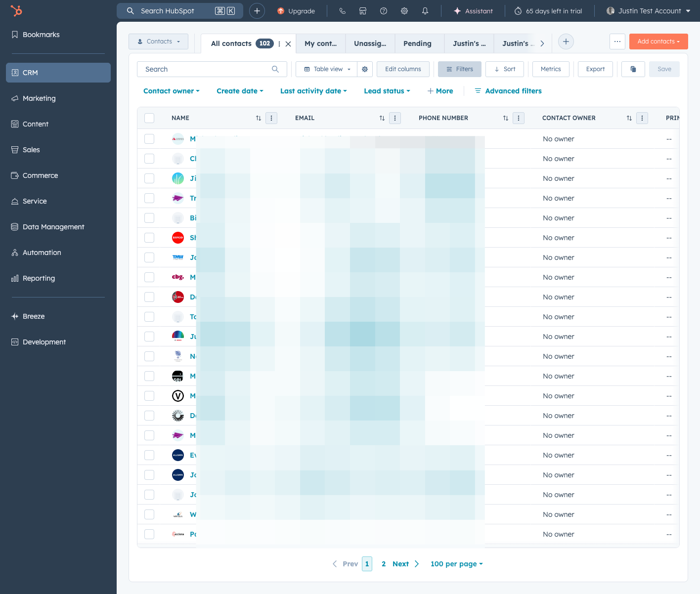Open the notifications bell

pyautogui.click(x=425, y=11)
